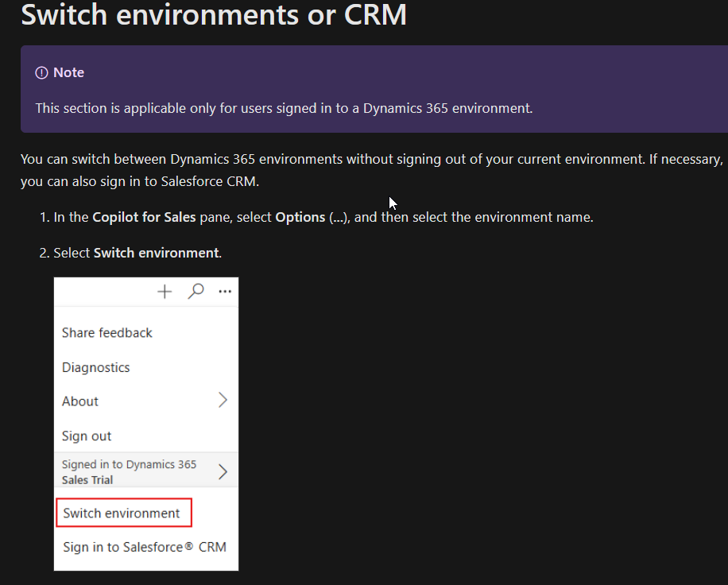Choose Sign in to Salesforce CRM
The height and width of the screenshot is (585, 728).
coord(145,548)
